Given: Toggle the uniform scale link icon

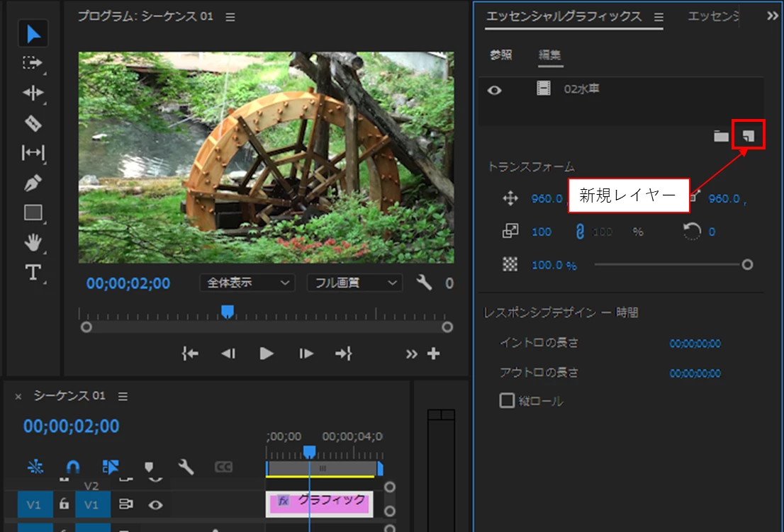Looking at the screenshot, I should (x=580, y=231).
